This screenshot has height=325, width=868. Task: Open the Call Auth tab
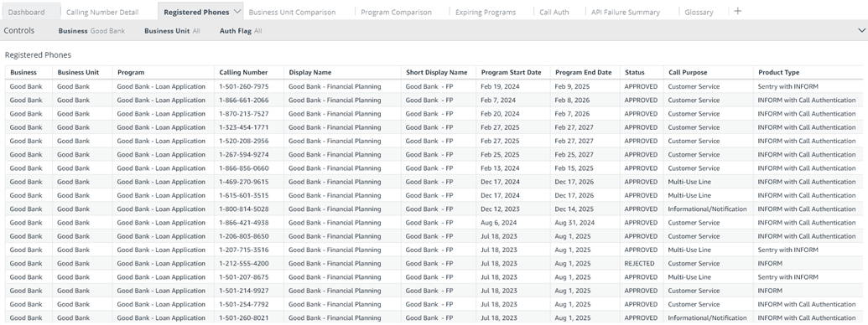(554, 12)
